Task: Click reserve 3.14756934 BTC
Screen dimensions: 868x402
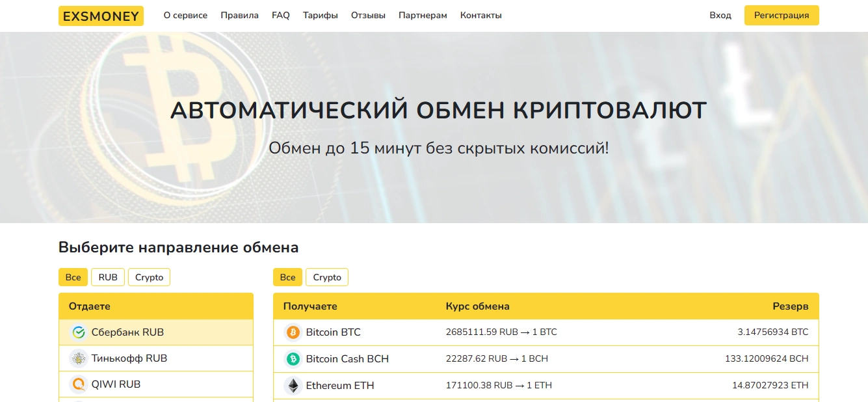Action: pos(773,332)
